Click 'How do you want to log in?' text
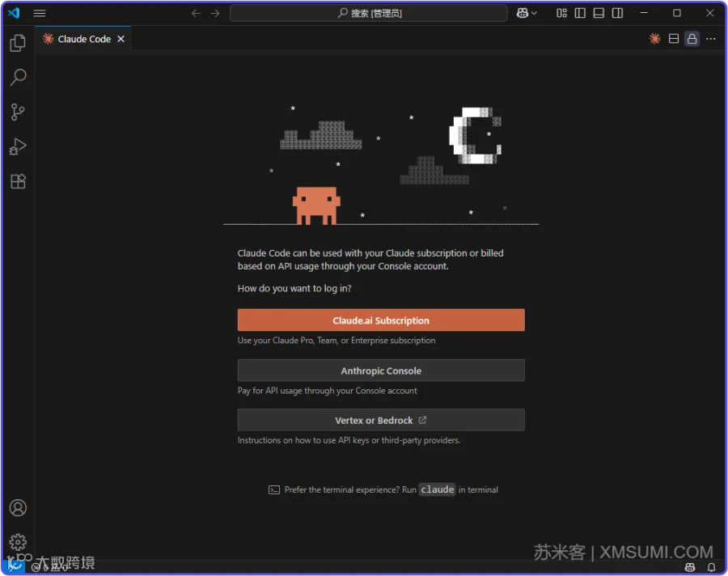728x576 pixels. [294, 289]
